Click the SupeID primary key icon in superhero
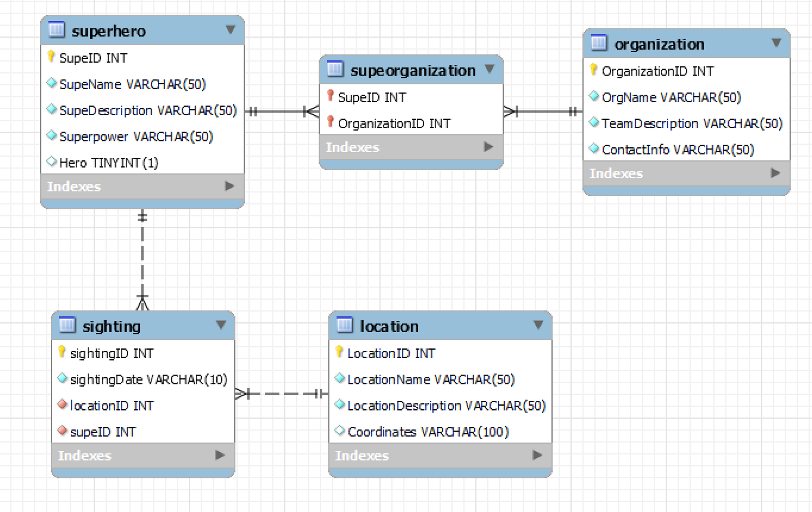This screenshot has width=812, height=512. [x=51, y=56]
